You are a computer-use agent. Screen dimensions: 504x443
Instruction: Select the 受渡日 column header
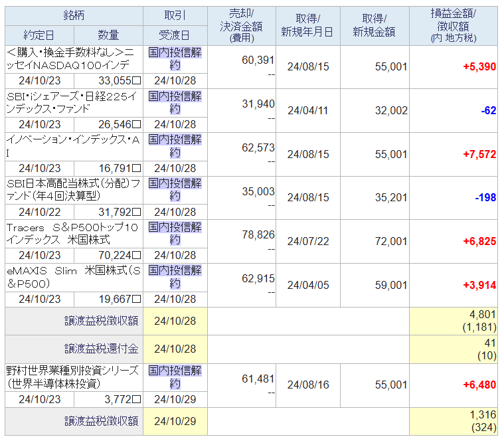point(175,35)
